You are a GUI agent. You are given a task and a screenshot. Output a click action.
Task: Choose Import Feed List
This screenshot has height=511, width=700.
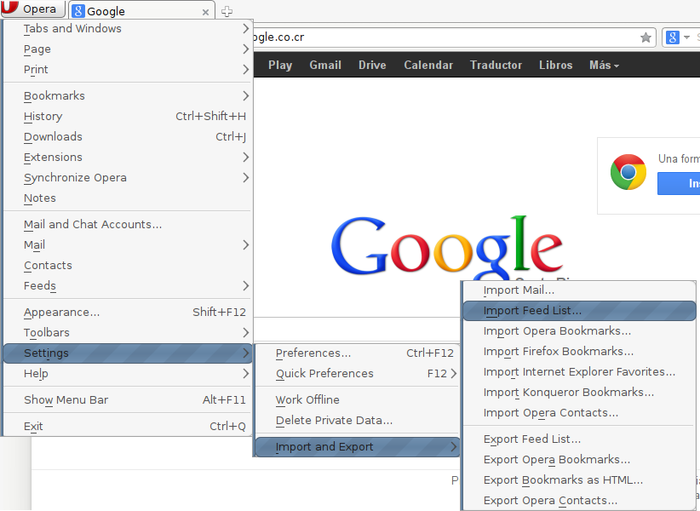point(579,311)
